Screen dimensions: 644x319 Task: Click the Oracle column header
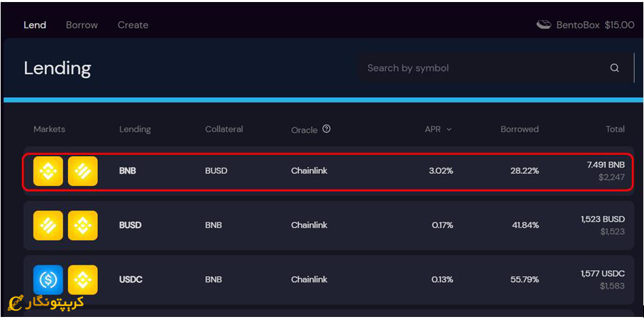pyautogui.click(x=304, y=130)
